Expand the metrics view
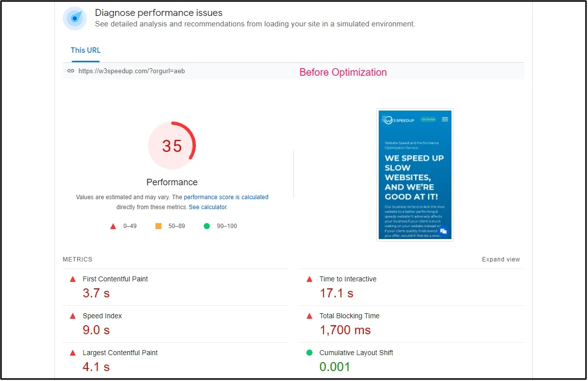The height and width of the screenshot is (381, 588). [500, 259]
